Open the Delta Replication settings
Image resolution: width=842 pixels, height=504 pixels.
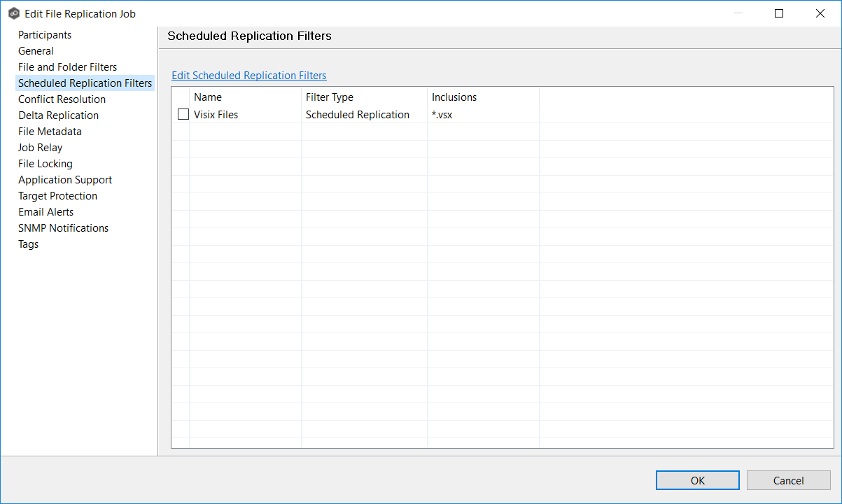[x=58, y=115]
